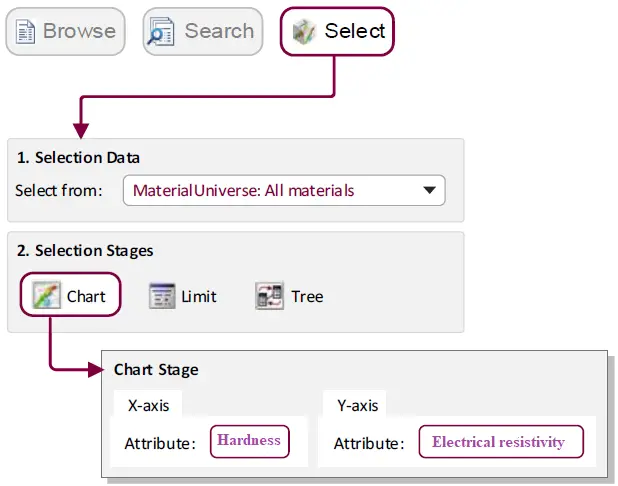Click the '1. Selection Data' section header
This screenshot has height=486, width=618.
click(78, 157)
